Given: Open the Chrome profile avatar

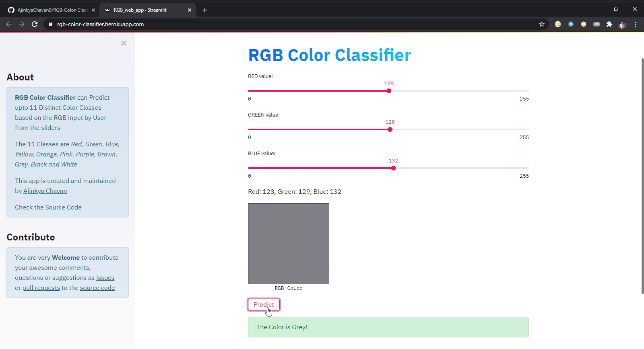Looking at the screenshot, I should pos(622,24).
